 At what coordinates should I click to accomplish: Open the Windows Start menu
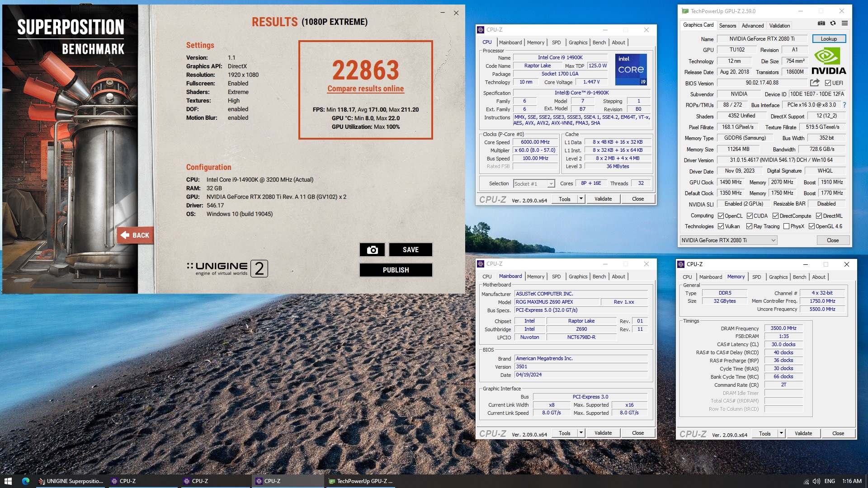click(8, 481)
